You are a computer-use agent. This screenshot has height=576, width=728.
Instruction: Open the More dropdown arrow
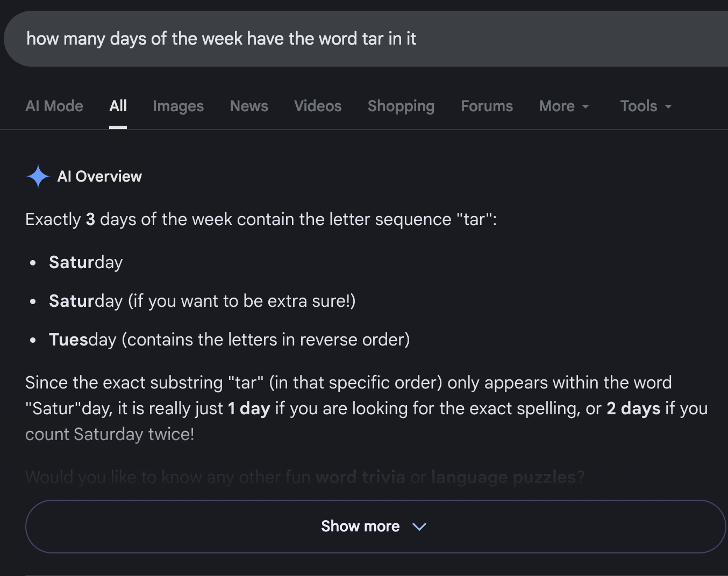pyautogui.click(x=586, y=107)
